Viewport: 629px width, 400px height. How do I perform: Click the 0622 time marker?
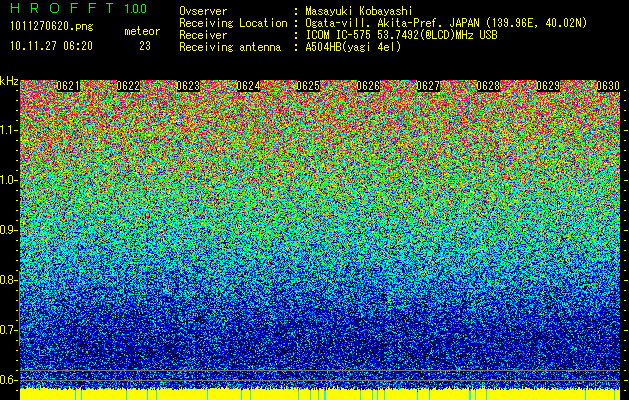click(128, 86)
